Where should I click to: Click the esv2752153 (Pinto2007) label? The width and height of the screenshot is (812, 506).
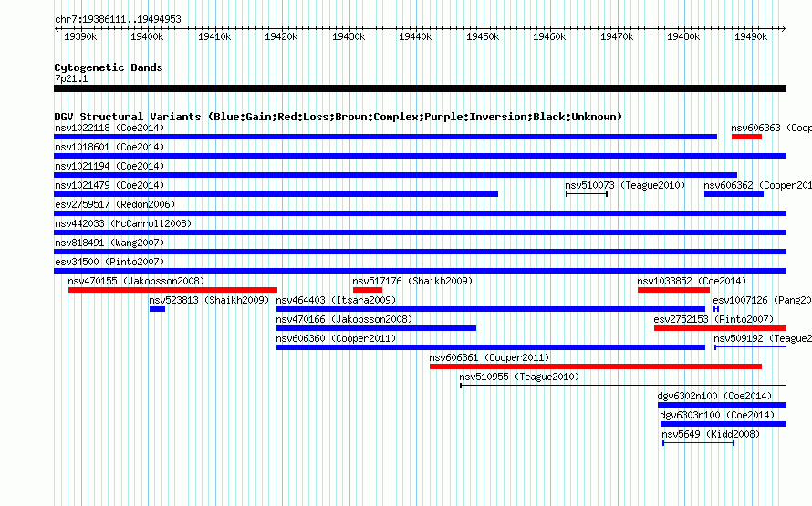point(713,319)
